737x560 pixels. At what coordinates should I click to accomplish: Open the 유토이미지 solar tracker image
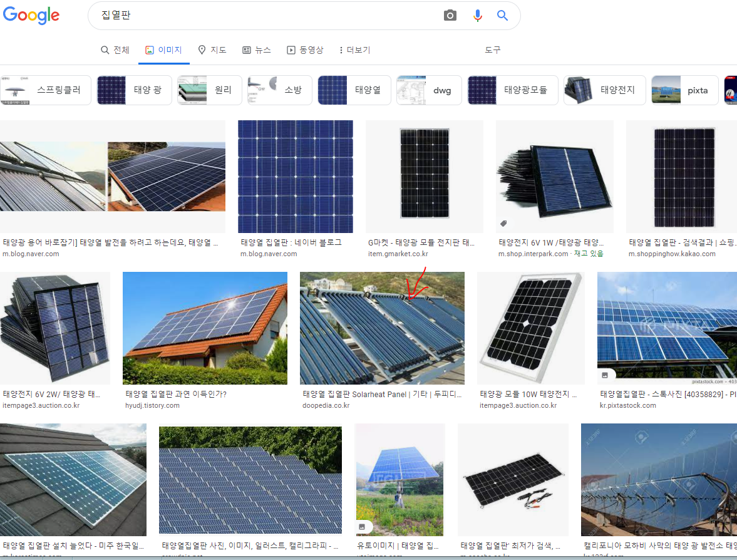pos(399,480)
